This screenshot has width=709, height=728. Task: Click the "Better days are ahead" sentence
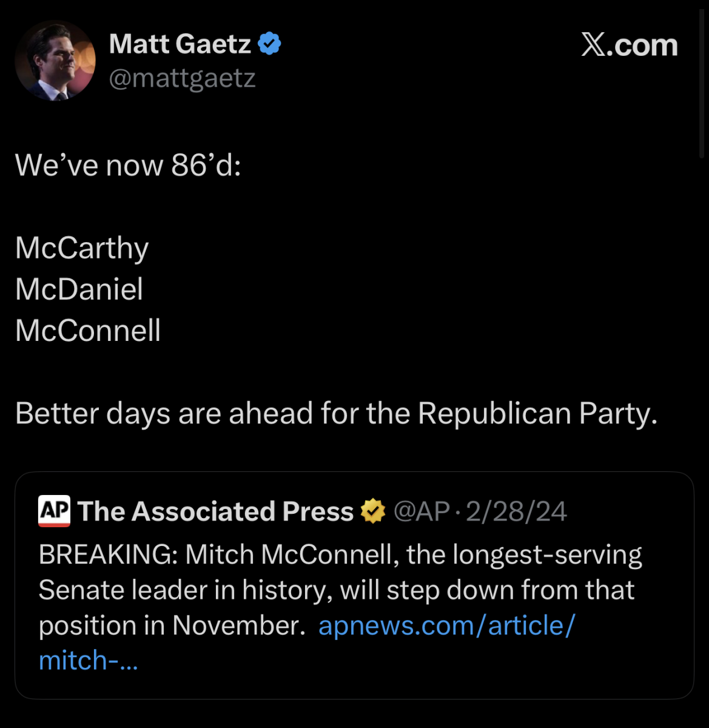pos(336,414)
